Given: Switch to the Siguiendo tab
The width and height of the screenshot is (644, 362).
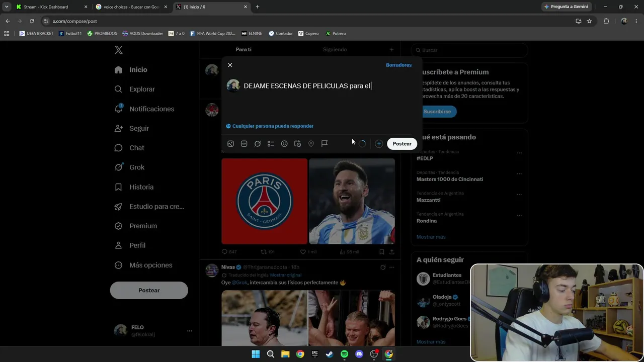Looking at the screenshot, I should [x=335, y=49].
